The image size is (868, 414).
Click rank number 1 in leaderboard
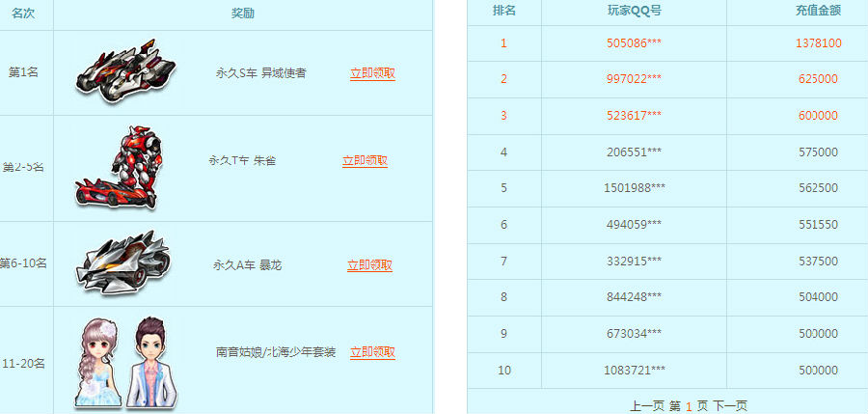[503, 43]
